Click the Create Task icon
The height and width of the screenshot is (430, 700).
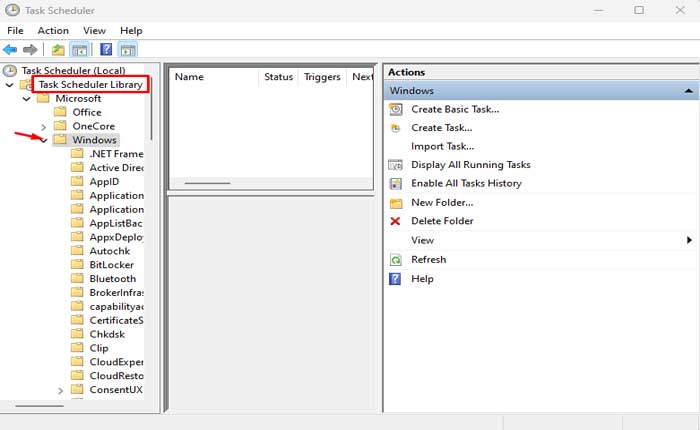pos(395,128)
